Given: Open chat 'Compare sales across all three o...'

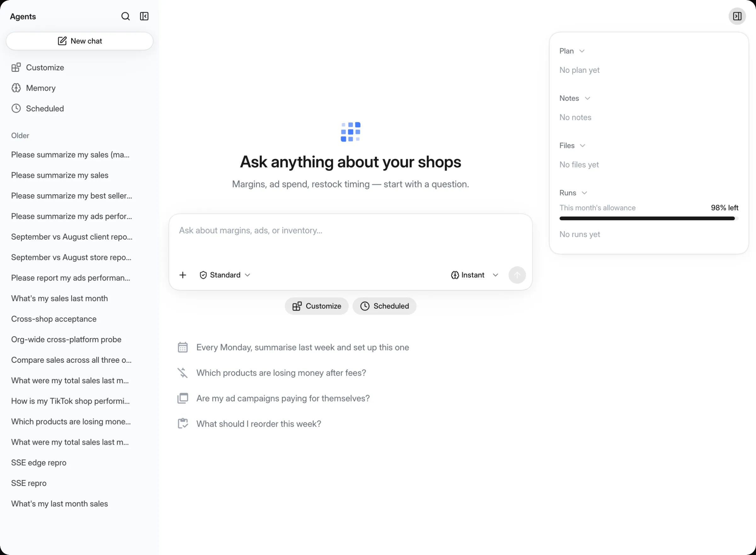Looking at the screenshot, I should (x=80, y=360).
